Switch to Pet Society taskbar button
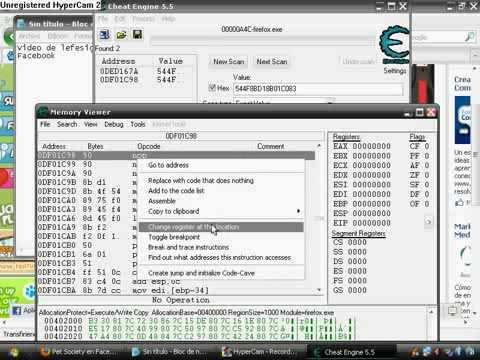 click(x=77, y=352)
